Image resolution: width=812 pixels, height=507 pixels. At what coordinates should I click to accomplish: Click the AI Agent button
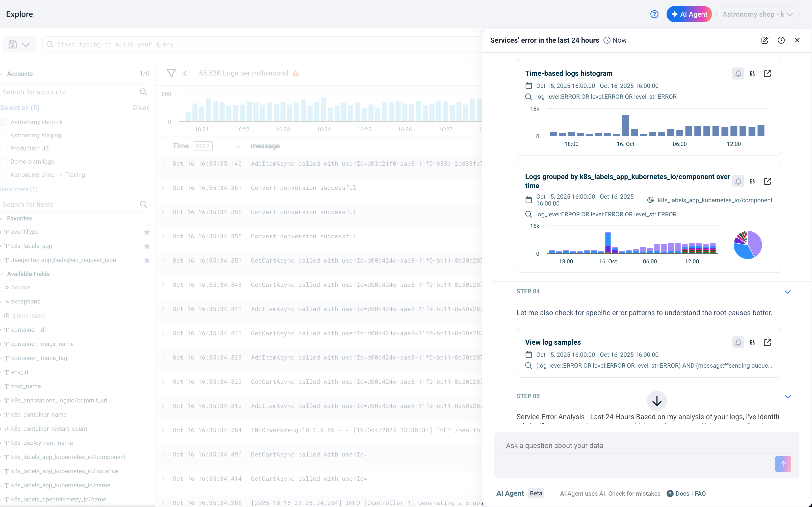coord(689,14)
